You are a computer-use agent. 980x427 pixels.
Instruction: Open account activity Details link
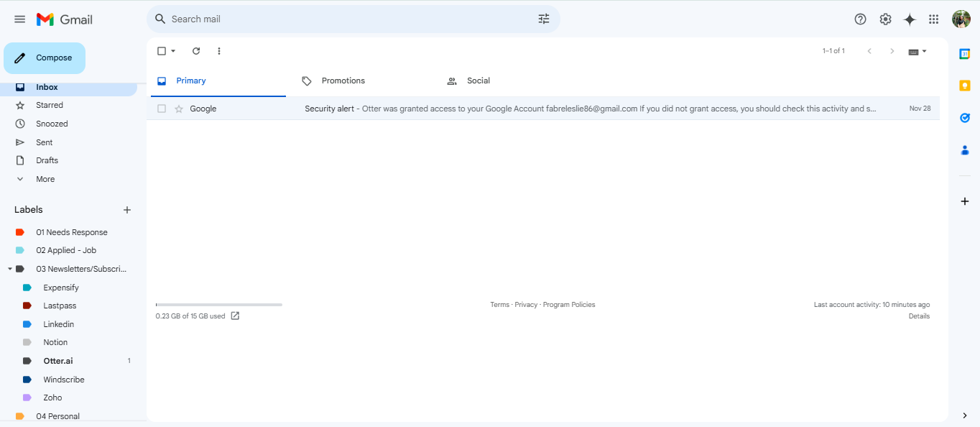point(919,316)
